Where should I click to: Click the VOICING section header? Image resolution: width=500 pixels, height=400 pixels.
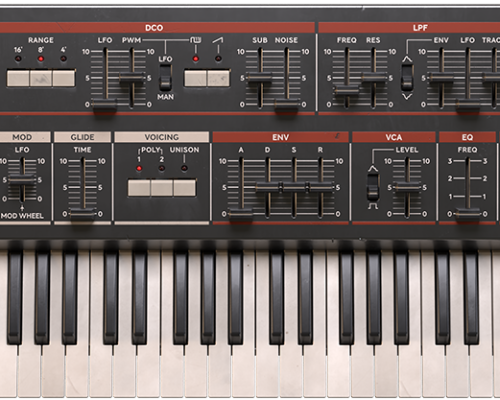[162, 137]
